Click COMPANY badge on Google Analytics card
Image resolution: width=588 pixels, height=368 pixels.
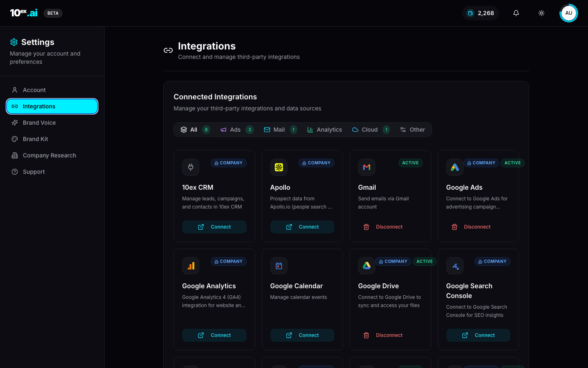(229, 261)
